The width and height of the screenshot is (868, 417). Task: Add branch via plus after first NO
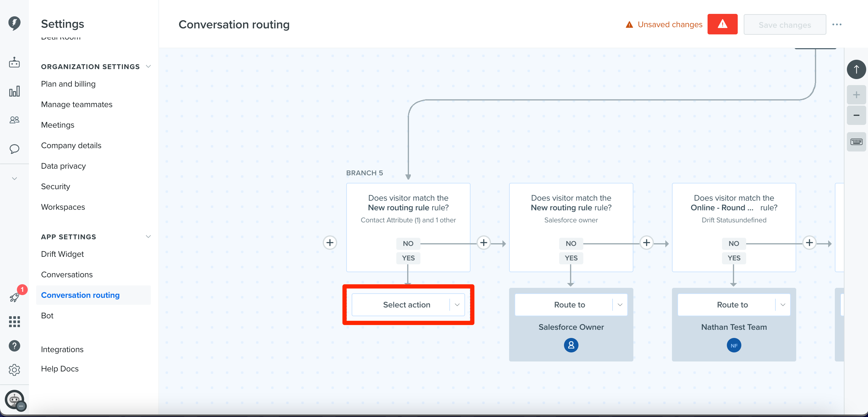tap(483, 242)
